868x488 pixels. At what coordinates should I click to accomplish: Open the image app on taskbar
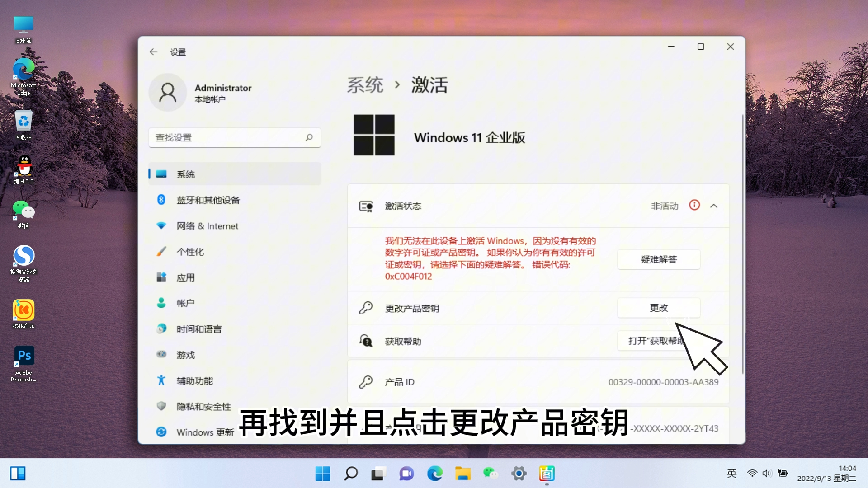pyautogui.click(x=547, y=474)
